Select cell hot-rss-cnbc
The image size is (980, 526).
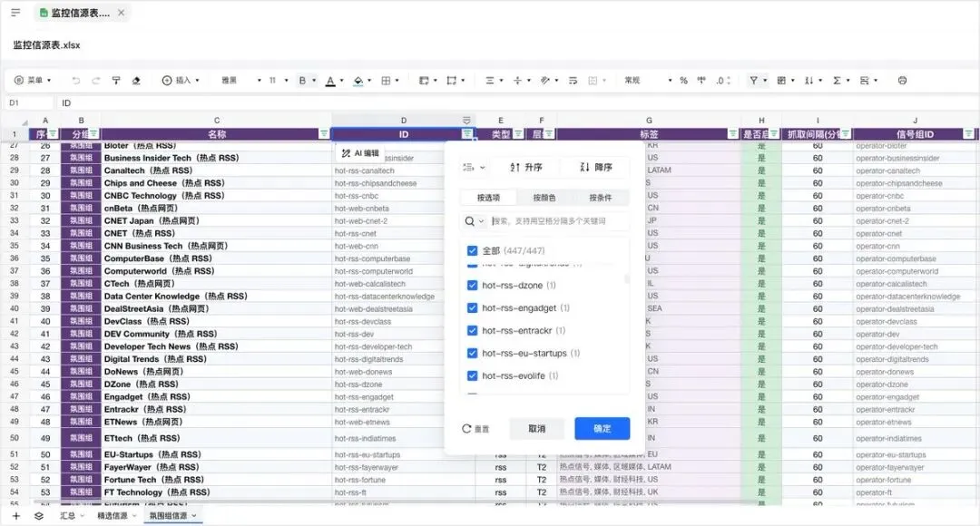point(403,196)
